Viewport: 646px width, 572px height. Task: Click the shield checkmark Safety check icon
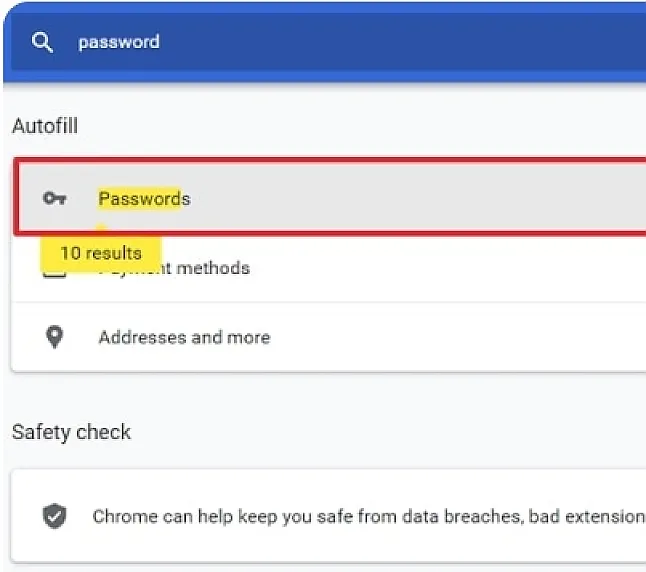54,516
